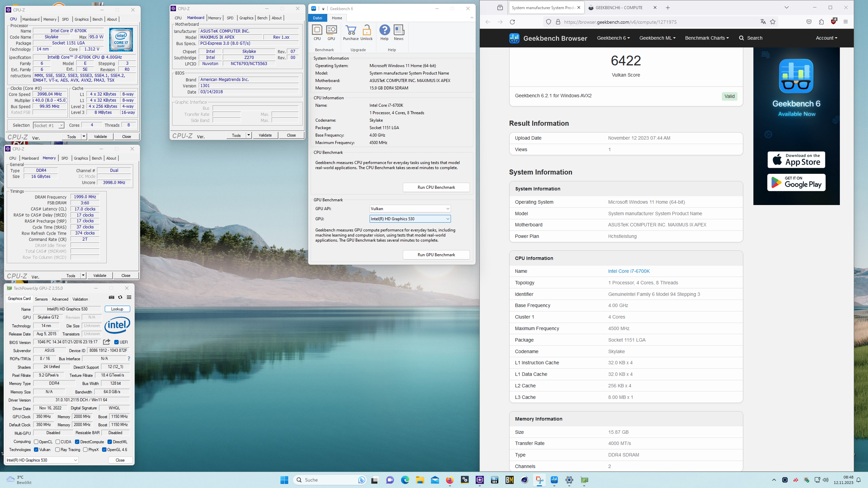Open the Firefox extensions puzzle icon
Image resolution: width=868 pixels, height=488 pixels.
pos(821,22)
